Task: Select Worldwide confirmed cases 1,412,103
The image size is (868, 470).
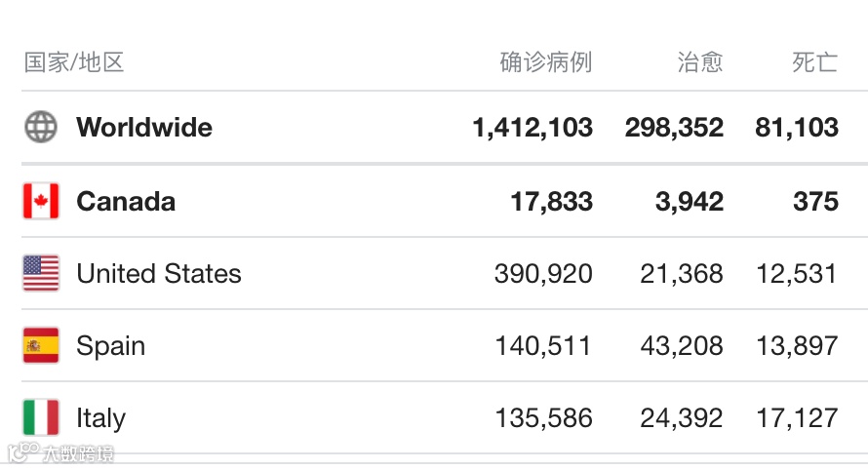Action: coord(533,128)
